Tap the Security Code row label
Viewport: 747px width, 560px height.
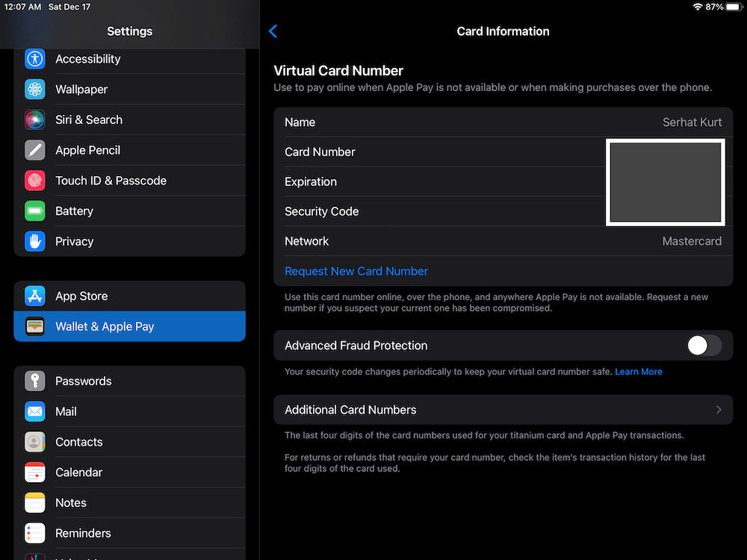pos(321,211)
